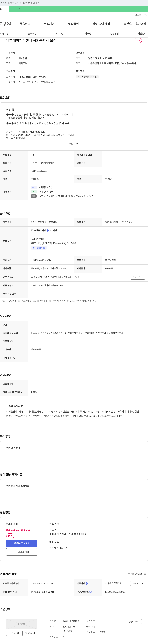
Task: Click the 근무시간 협의가능 tag
Action: [x=39, y=248]
